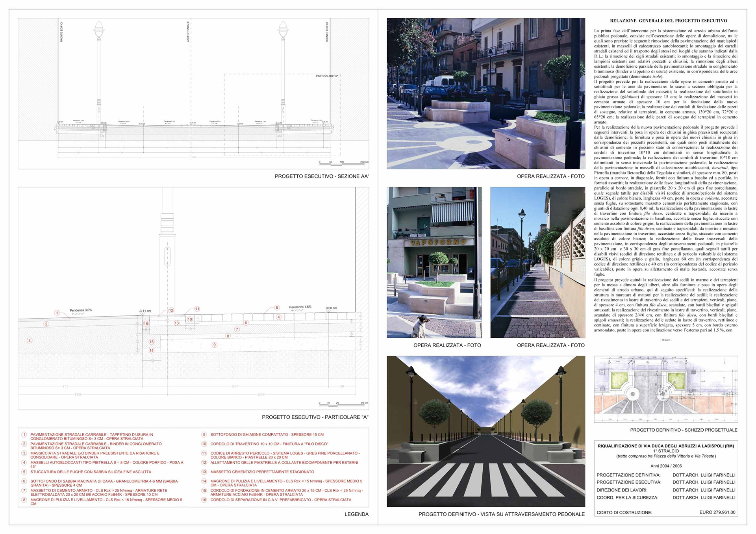Click the 'PROGETTAZIONE ESECUTIVA:' label
This screenshot has width=756, height=534.
(x=628, y=482)
